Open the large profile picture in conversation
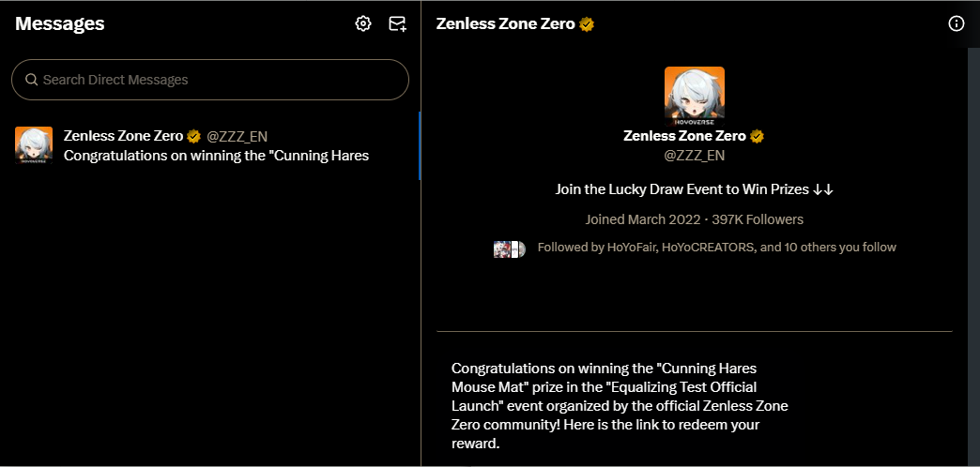This screenshot has width=980, height=467. click(694, 96)
